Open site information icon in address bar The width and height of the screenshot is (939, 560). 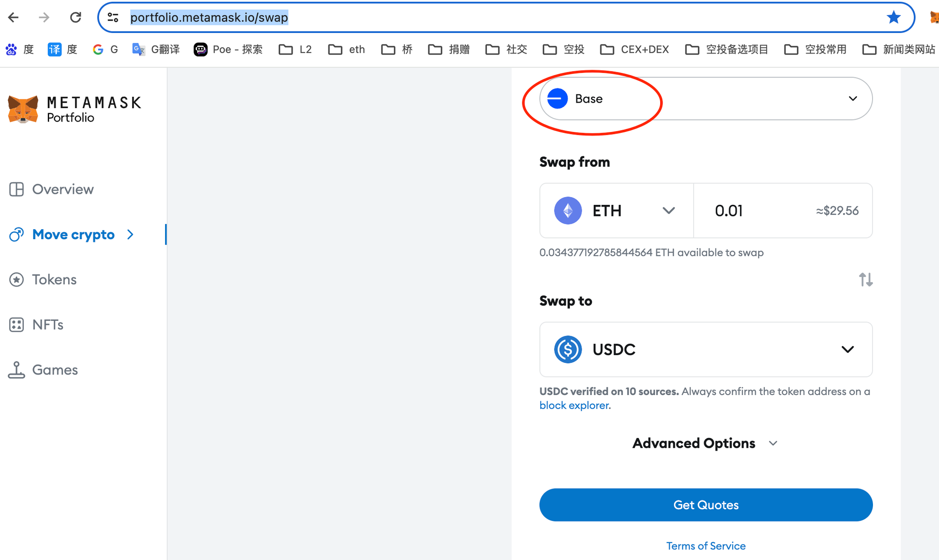coord(113,17)
